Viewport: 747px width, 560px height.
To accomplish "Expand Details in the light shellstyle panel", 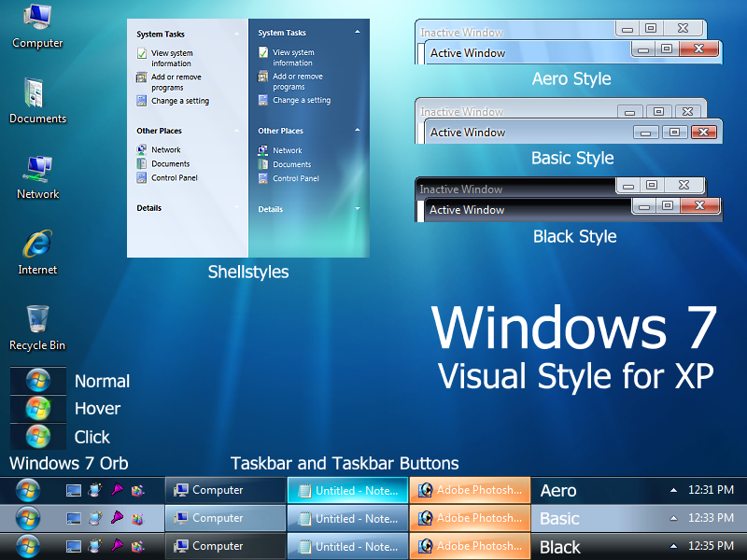I will click(237, 207).
